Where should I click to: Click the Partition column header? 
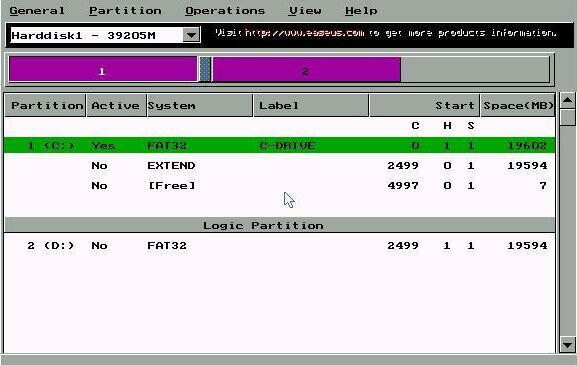pos(45,106)
